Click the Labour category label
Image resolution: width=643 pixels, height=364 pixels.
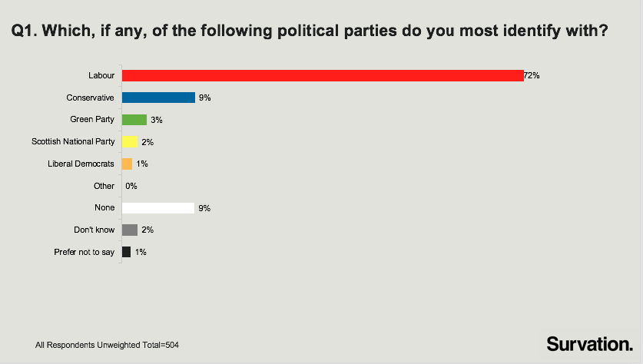[x=101, y=75]
